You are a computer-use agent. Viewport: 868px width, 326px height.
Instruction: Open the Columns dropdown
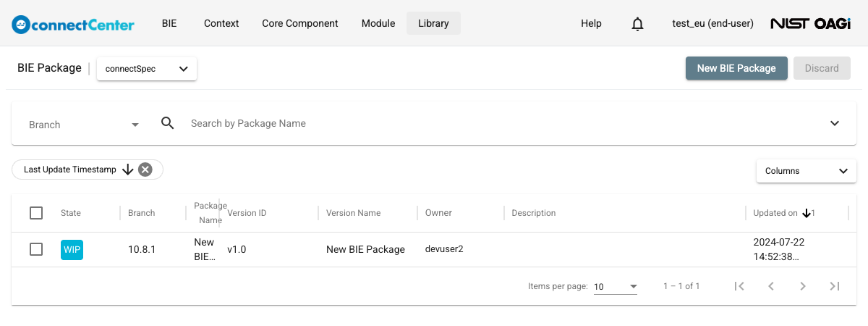[x=807, y=171]
